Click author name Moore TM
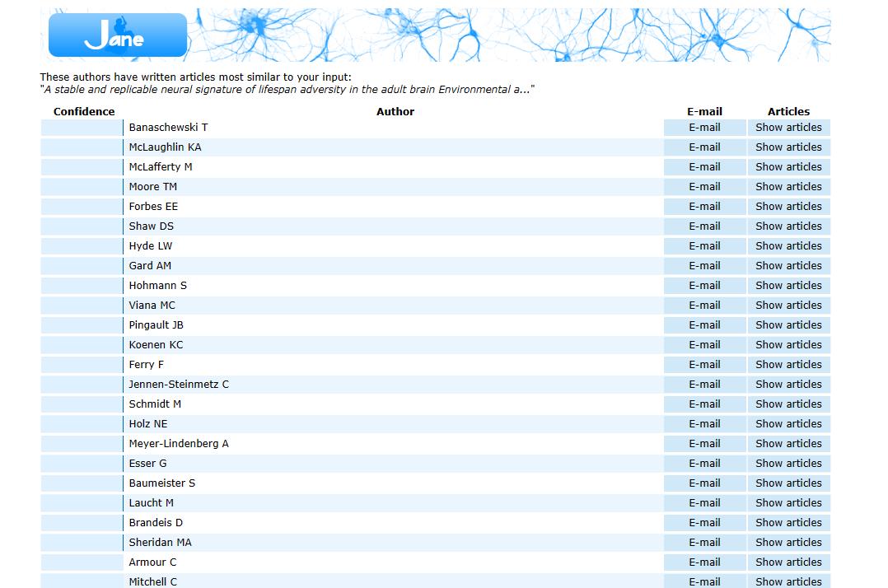The image size is (888, 588). pos(153,187)
